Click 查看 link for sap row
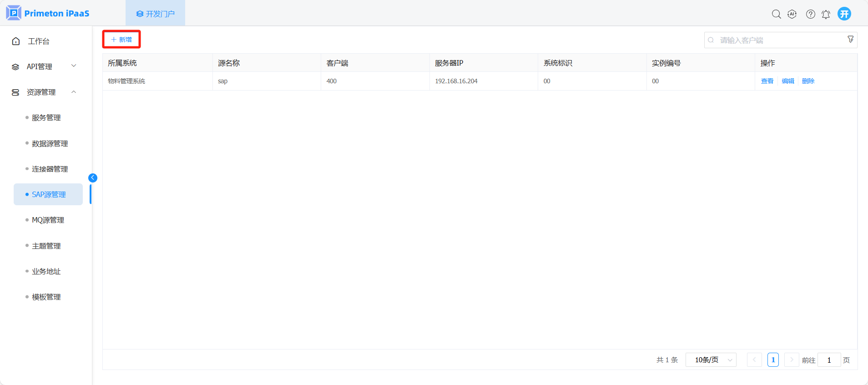Viewport: 868px width, 385px height. (x=767, y=81)
